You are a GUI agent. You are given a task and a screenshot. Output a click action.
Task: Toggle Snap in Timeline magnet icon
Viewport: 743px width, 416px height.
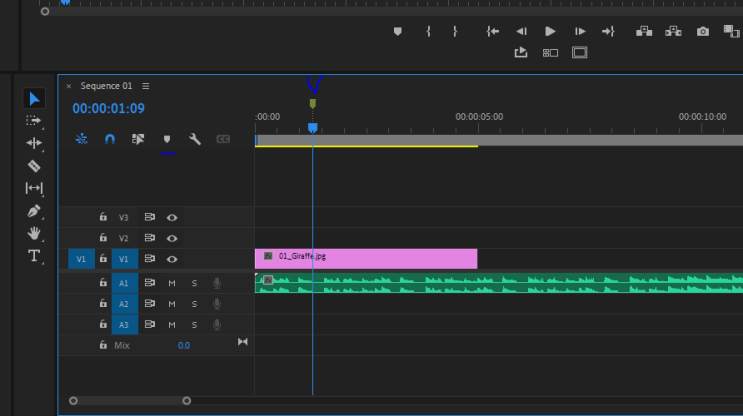(110, 139)
